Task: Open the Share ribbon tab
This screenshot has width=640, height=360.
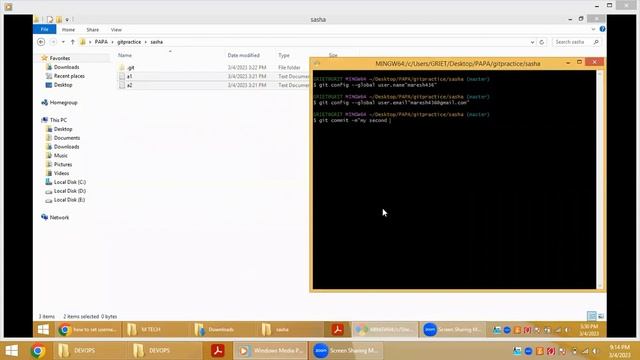Action: click(93, 30)
